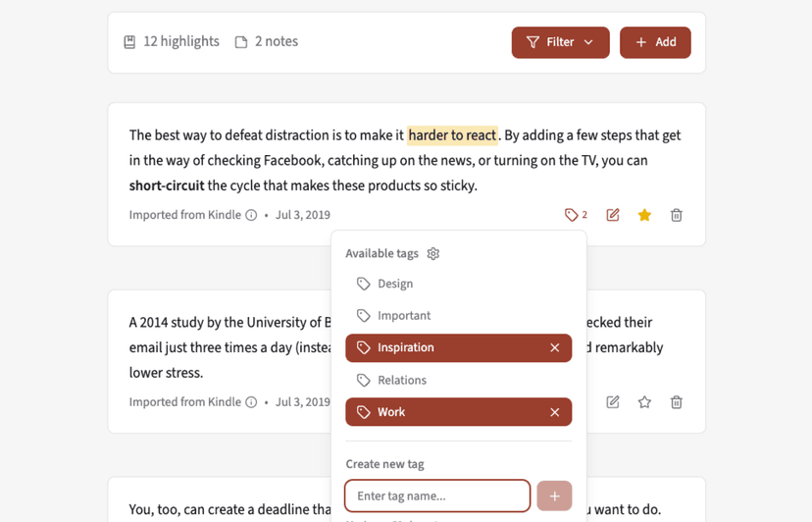Click the Inspiration tag row
The width and height of the screenshot is (812, 522).
(x=458, y=347)
